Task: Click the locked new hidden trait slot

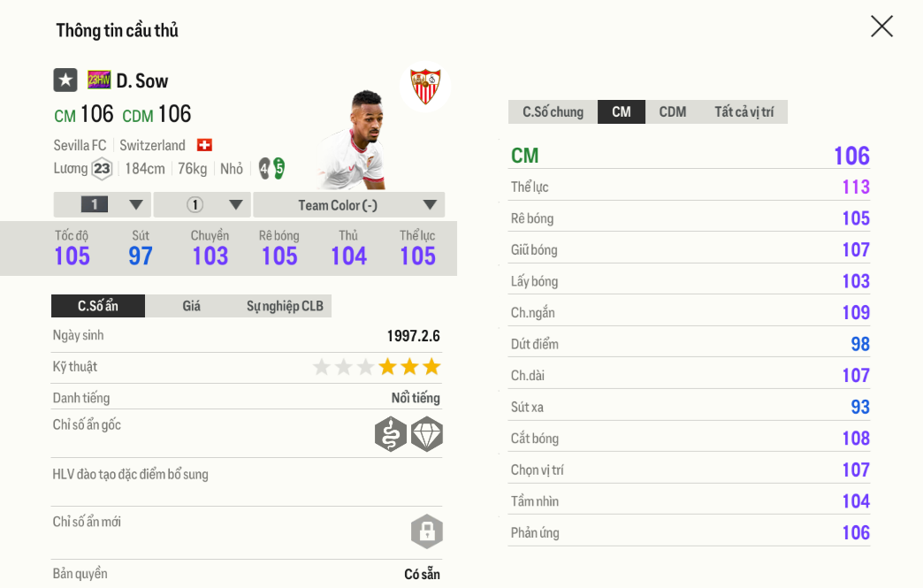Action: point(427,531)
